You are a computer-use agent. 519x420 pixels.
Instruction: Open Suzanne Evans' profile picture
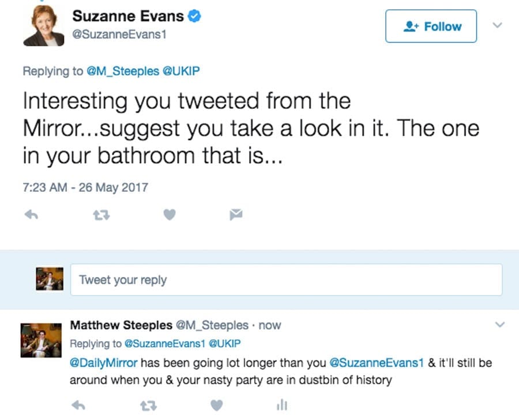tap(43, 26)
